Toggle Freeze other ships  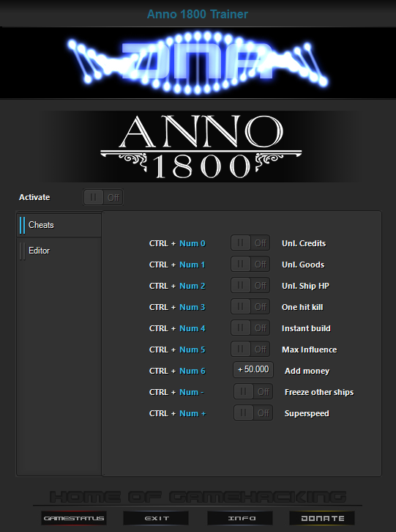[x=253, y=392]
